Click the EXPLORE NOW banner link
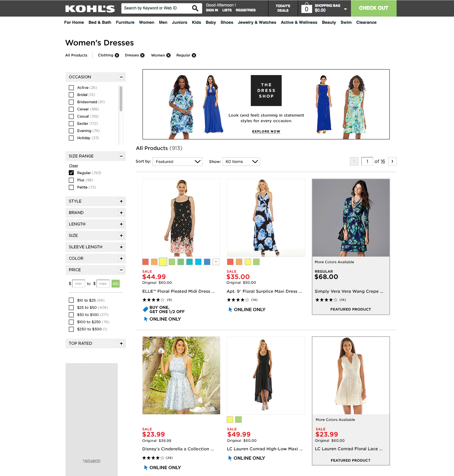The width and height of the screenshot is (454, 476). pos(266,132)
